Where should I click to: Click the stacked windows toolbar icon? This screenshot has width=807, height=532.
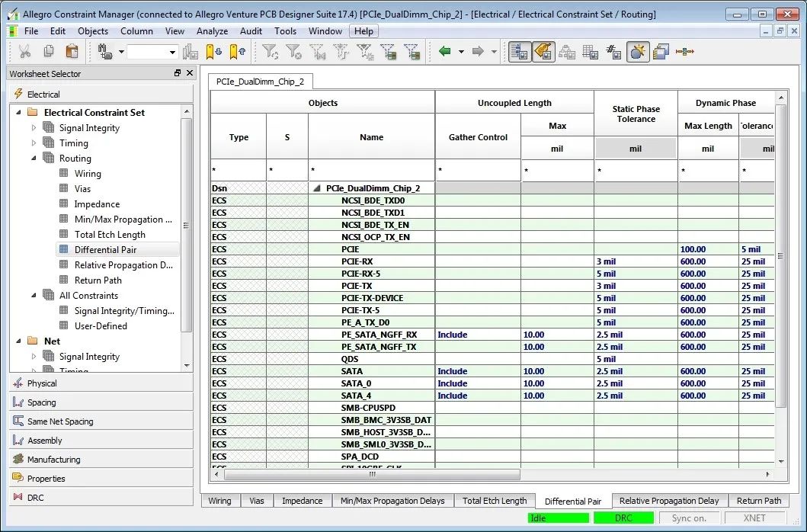tap(661, 52)
